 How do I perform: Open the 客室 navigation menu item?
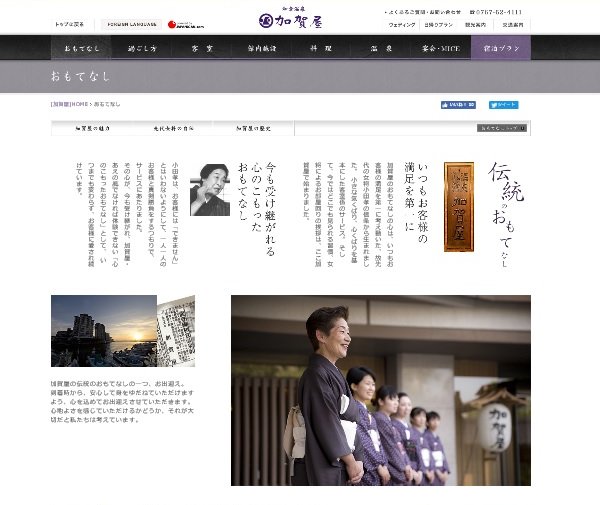click(202, 48)
